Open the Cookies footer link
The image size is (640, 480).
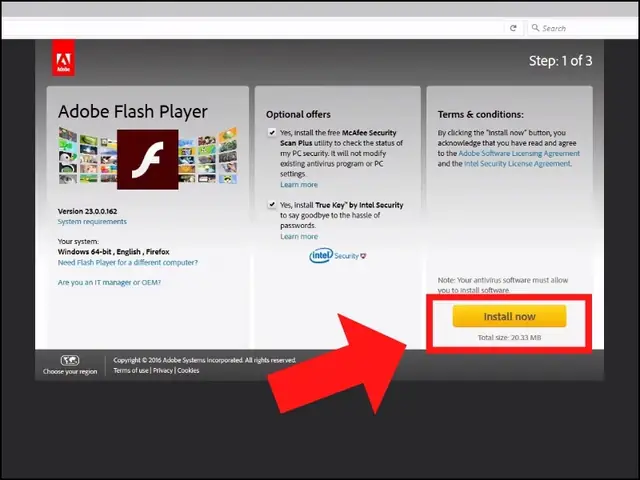(x=188, y=371)
